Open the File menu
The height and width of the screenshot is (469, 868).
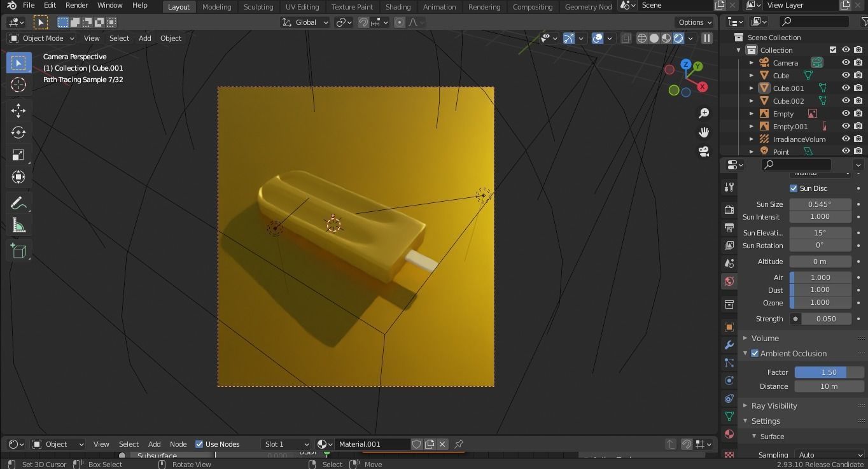[x=29, y=5]
